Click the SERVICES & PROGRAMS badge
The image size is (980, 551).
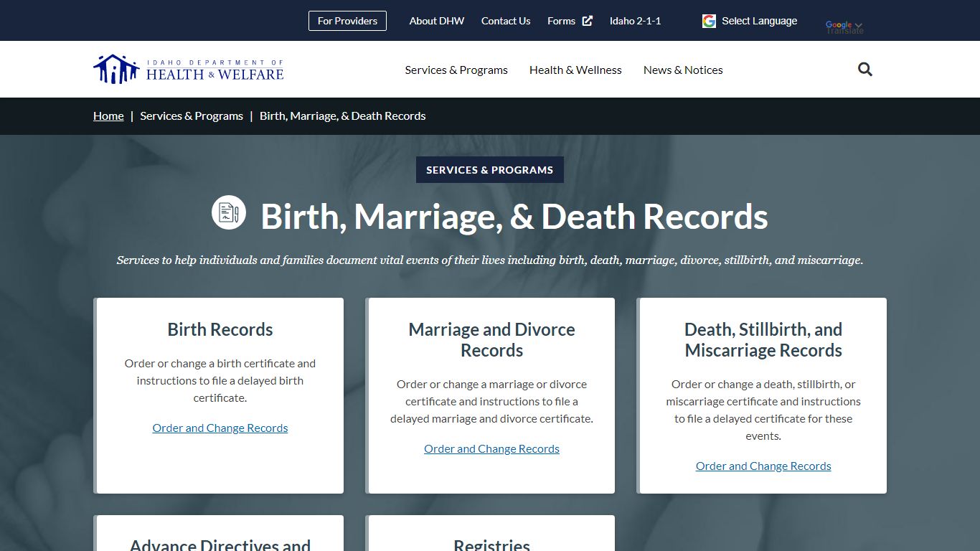pyautogui.click(x=490, y=170)
